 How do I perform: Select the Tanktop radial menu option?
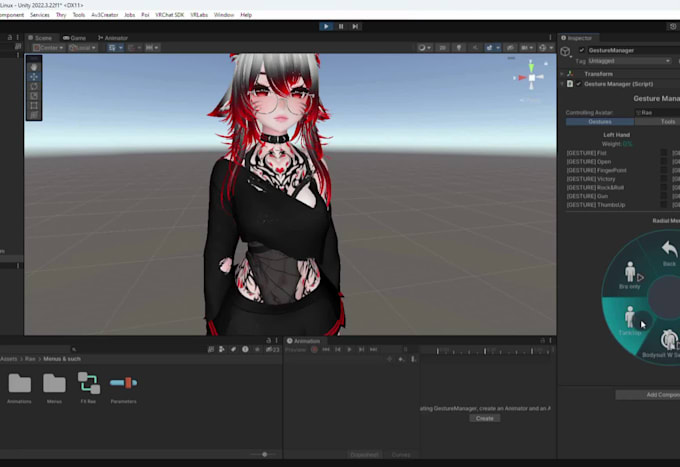[x=630, y=321]
